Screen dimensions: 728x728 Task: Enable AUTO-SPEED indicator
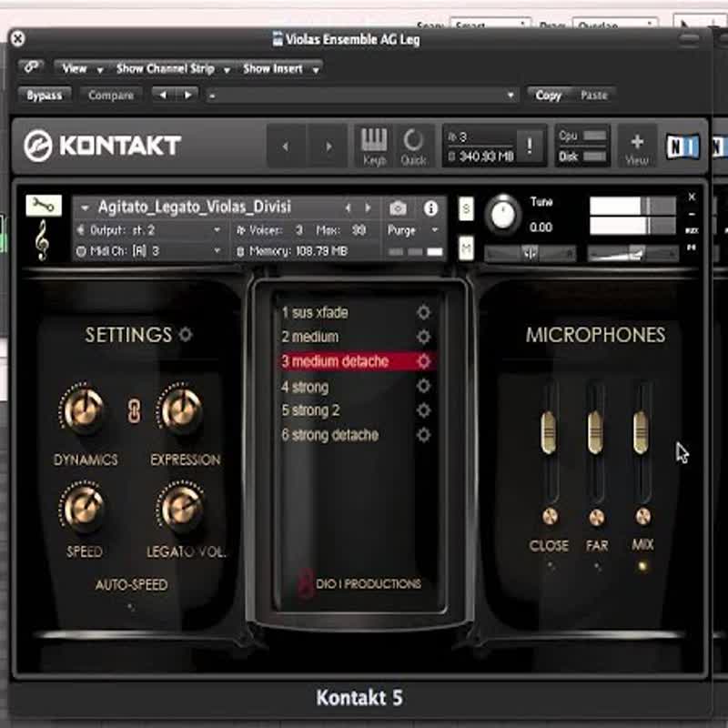click(131, 606)
